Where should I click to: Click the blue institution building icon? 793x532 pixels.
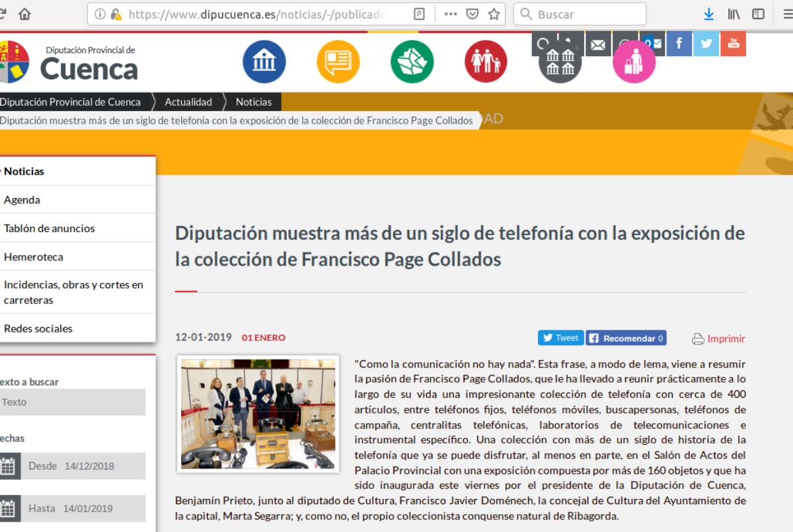(264, 61)
